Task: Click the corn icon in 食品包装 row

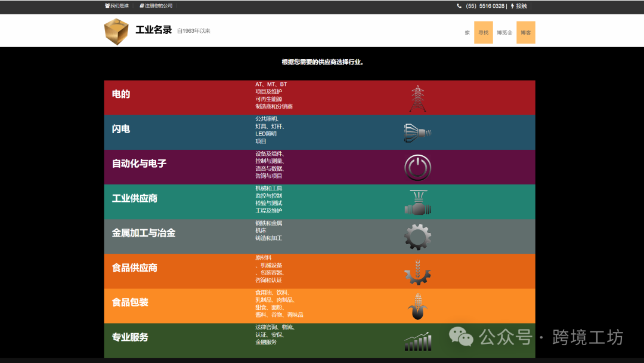Action: 417,306
